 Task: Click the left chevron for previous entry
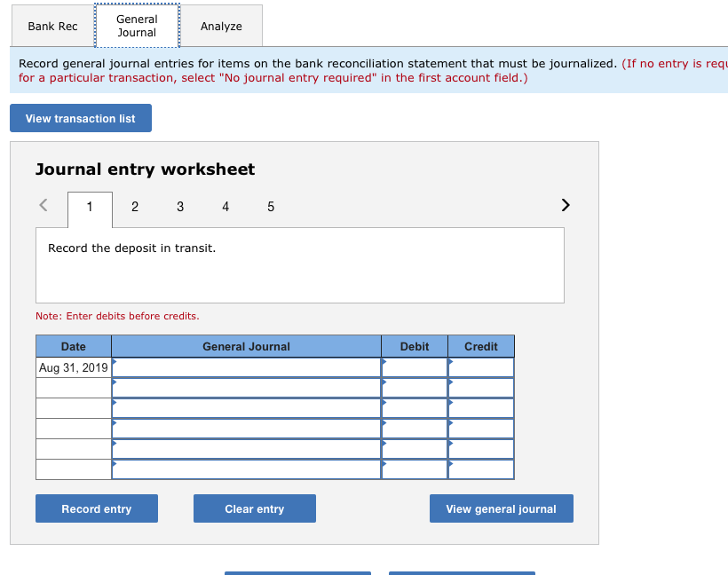(x=44, y=204)
